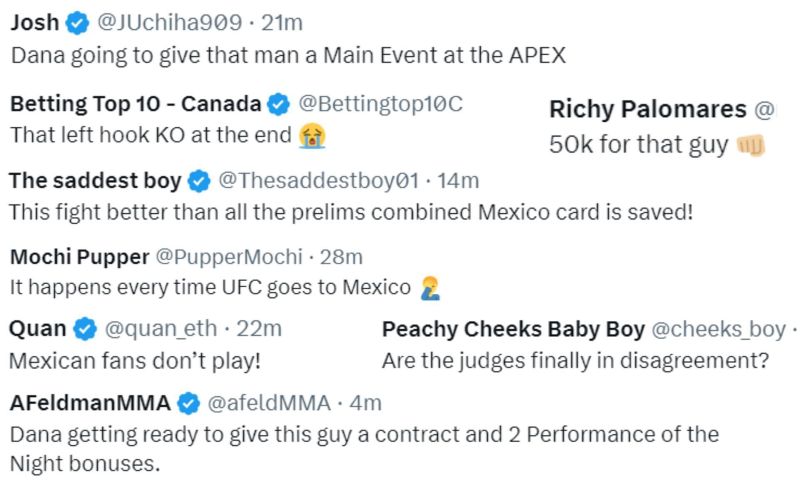
Task: Click the facepalm emoji in Mochi Pupper's tweet
Action: (432, 288)
